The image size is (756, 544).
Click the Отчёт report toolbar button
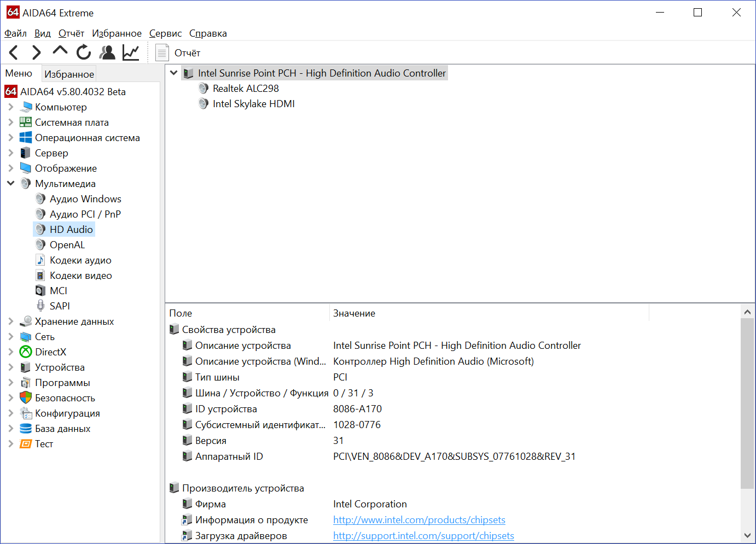pos(178,53)
